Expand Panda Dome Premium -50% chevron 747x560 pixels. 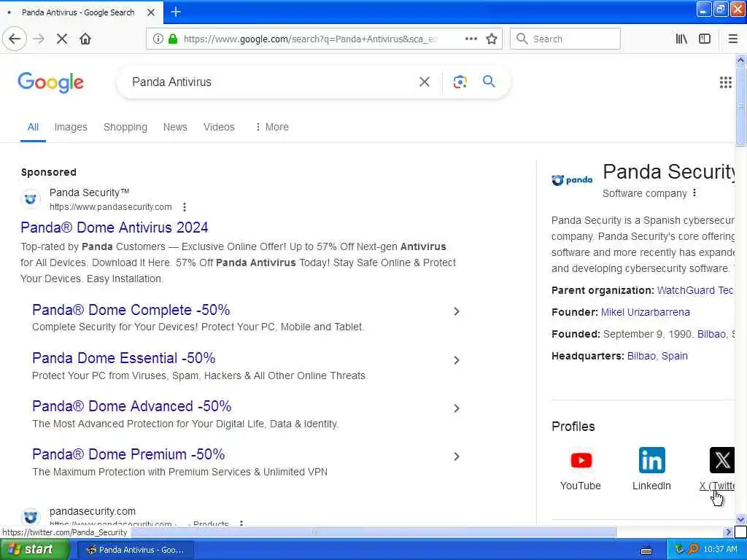pos(456,456)
